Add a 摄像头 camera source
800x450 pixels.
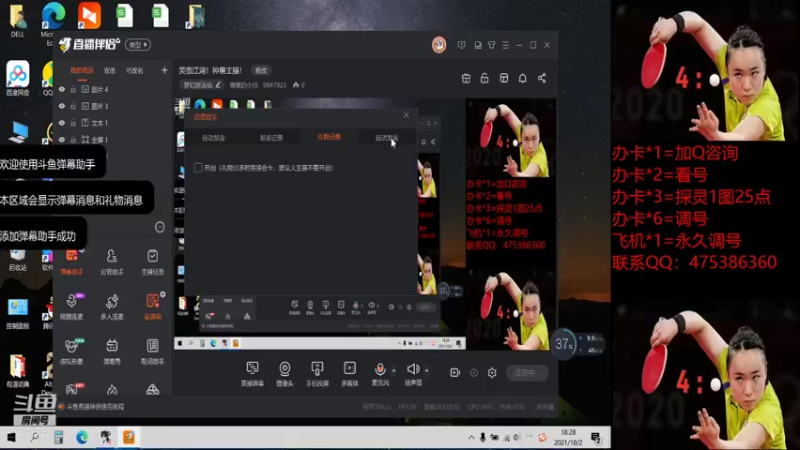click(285, 374)
